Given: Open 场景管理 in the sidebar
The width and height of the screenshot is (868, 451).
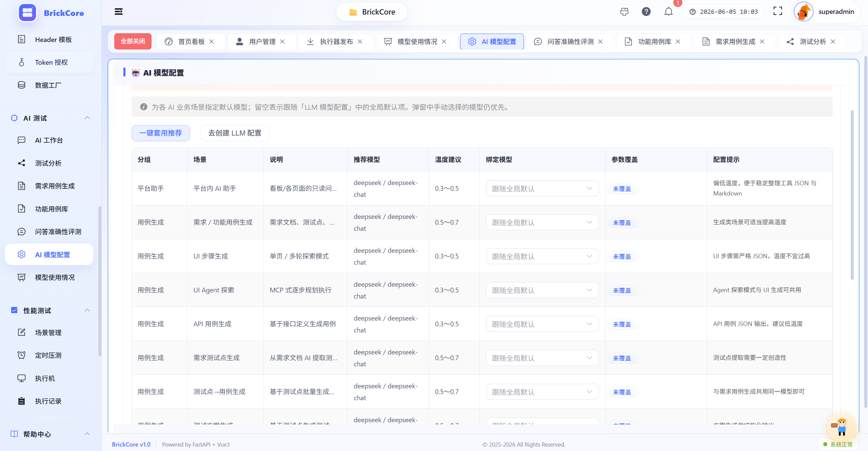Looking at the screenshot, I should [49, 333].
